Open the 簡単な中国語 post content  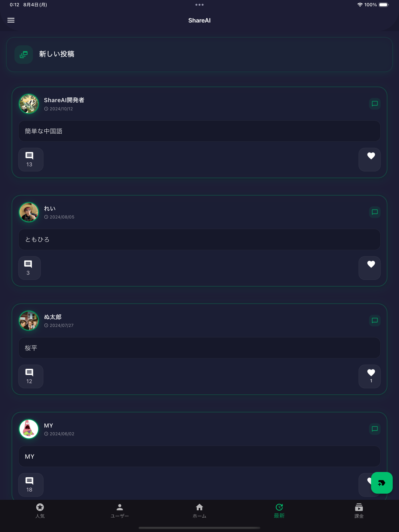tap(199, 131)
